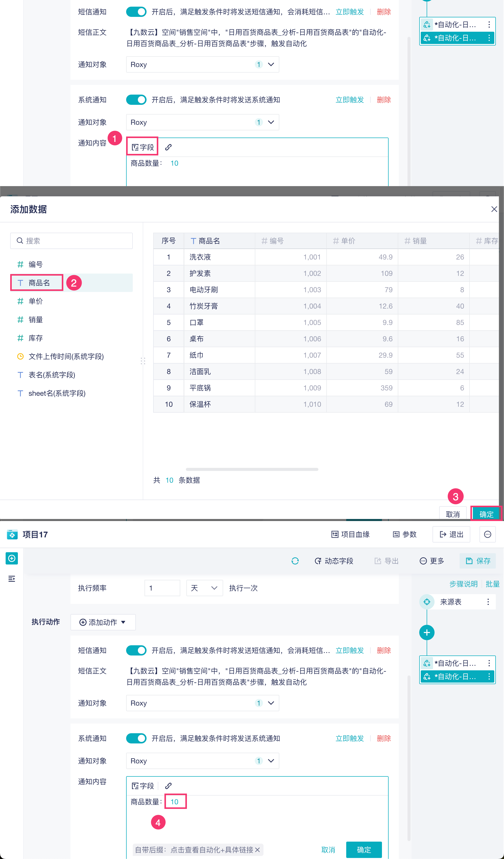This screenshot has width=504, height=859.
Task: Remove the 自带后缀 tag with the x
Action: (x=257, y=850)
